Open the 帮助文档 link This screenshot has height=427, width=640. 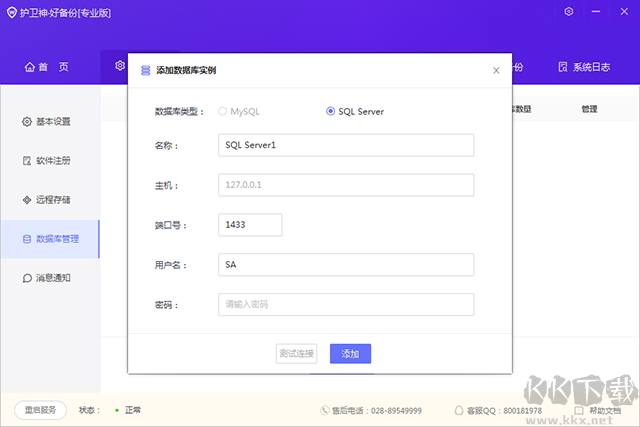point(598,410)
